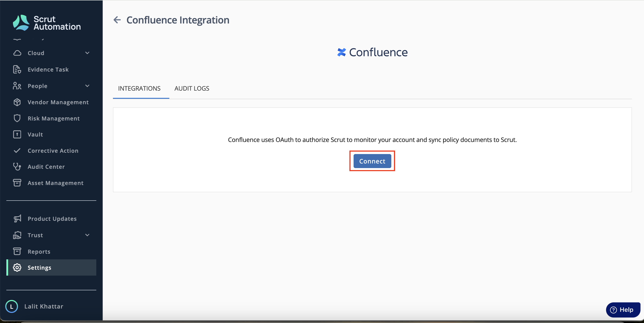644x323 pixels.
Task: Click the Vendor Management cube icon
Action: click(x=17, y=102)
